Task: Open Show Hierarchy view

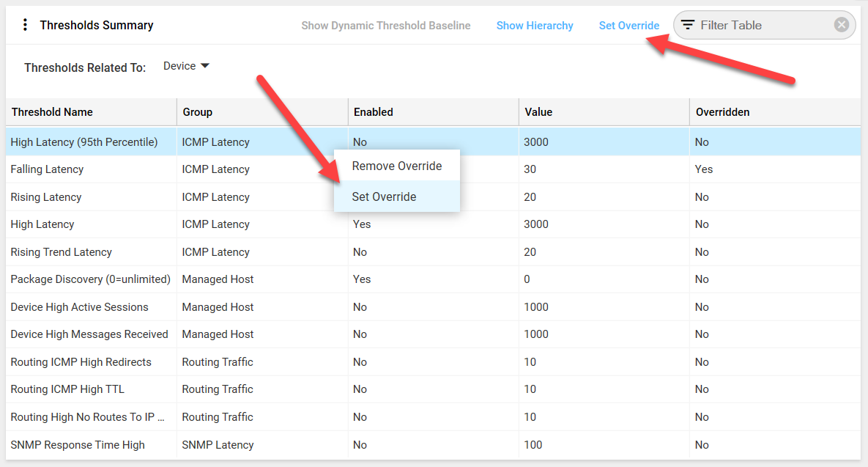Action: [535, 25]
